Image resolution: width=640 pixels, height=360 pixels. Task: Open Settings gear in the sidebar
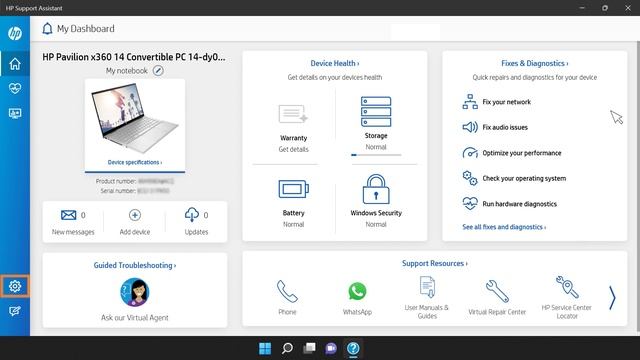pos(15,286)
